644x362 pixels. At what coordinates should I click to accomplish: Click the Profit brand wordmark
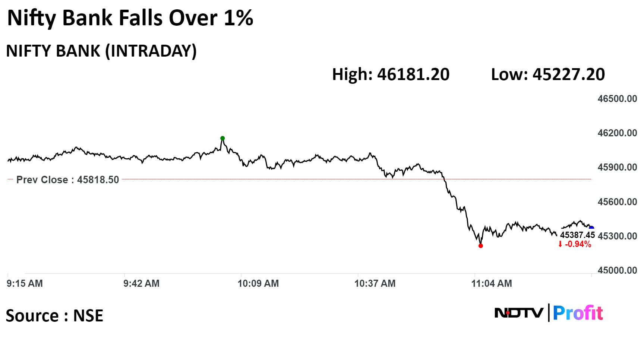point(578,313)
